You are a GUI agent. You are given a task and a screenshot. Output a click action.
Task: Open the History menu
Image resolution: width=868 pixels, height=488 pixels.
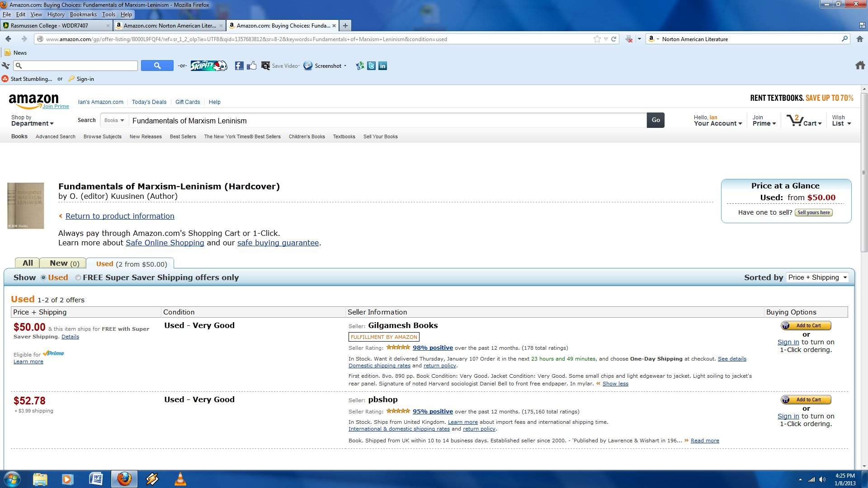pyautogui.click(x=56, y=14)
